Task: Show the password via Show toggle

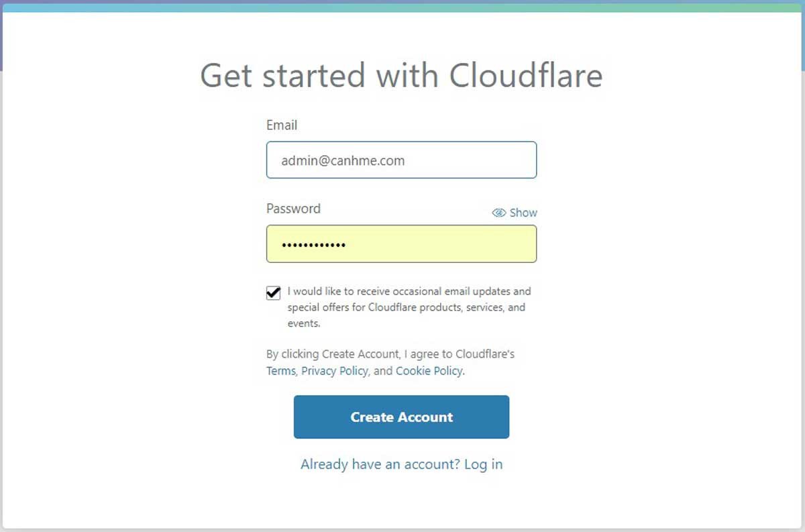Action: tap(515, 213)
